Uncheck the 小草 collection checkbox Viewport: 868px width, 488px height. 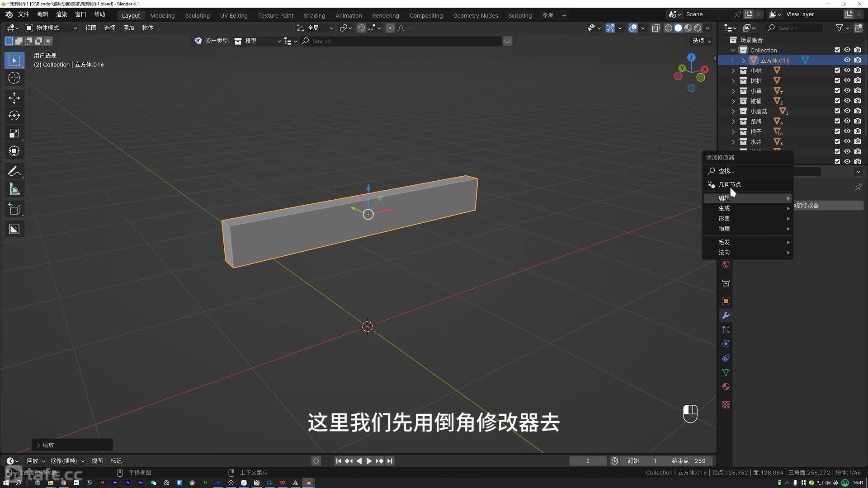pos(837,91)
